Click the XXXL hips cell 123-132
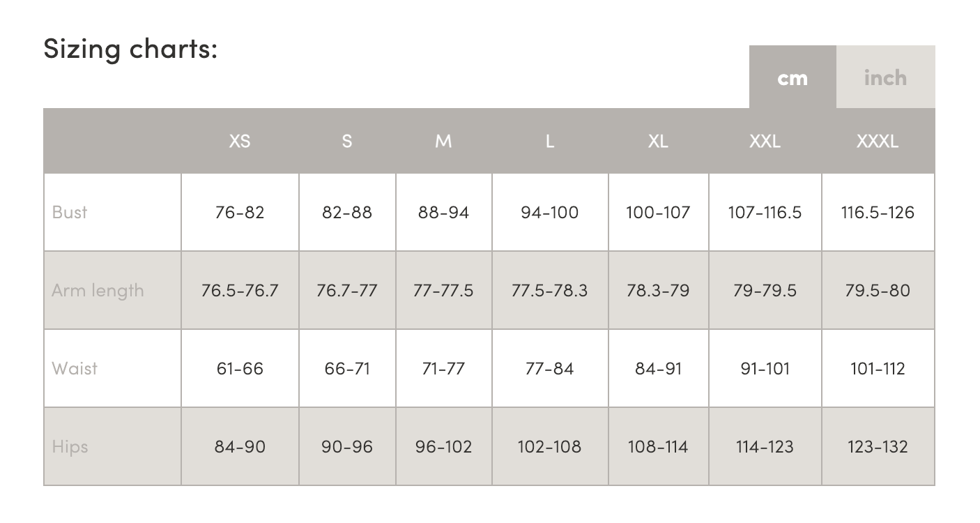This screenshot has width=980, height=523. point(878,446)
